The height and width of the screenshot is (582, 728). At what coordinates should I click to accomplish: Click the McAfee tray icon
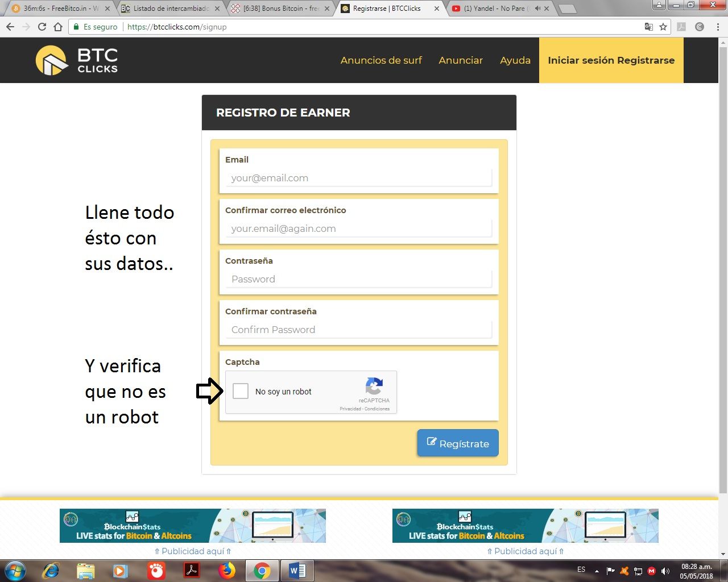click(652, 571)
